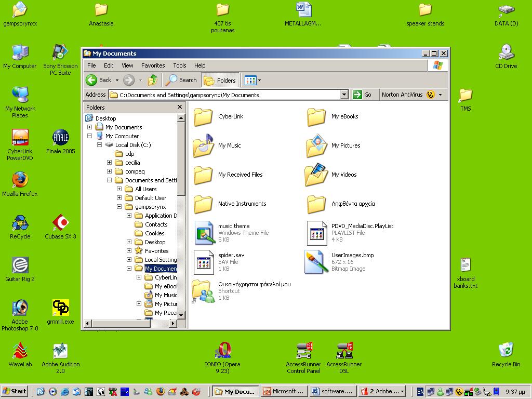
Task: Open Search from the Explorer toolbar
Action: (181, 80)
